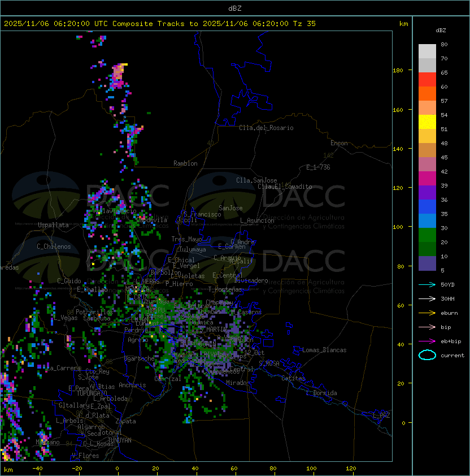Click the 'Cacheuta' place label
This screenshot has width=470, height=476.
pyautogui.click(x=97, y=318)
